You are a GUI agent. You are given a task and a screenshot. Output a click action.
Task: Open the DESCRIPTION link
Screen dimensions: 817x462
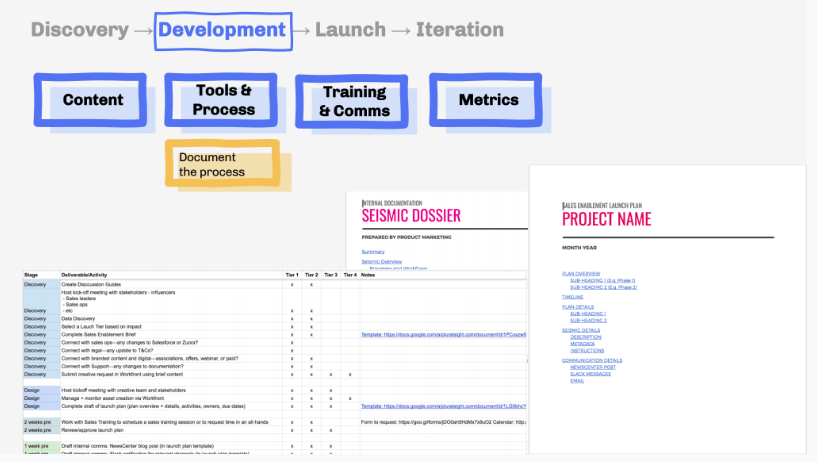pyautogui.click(x=586, y=337)
